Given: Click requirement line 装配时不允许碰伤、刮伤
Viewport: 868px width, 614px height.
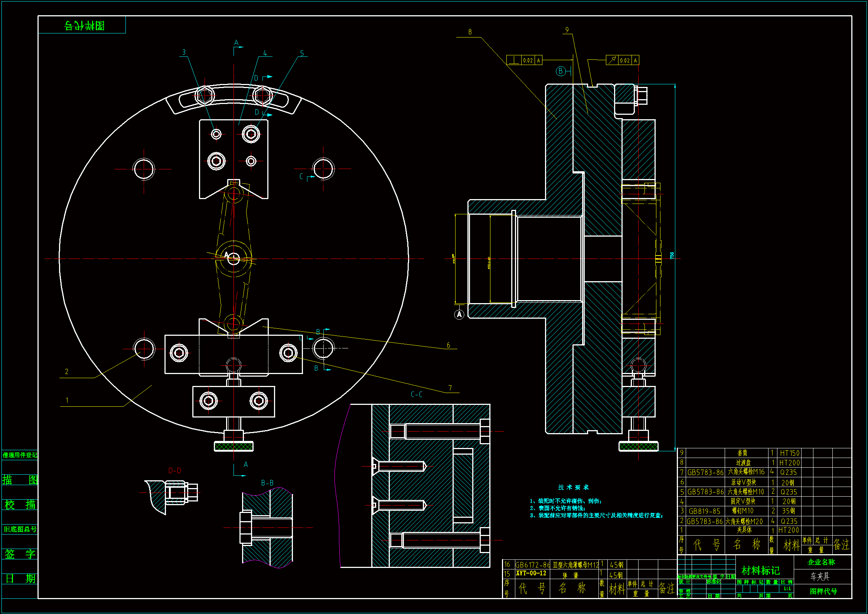Looking at the screenshot, I should 565,501.
